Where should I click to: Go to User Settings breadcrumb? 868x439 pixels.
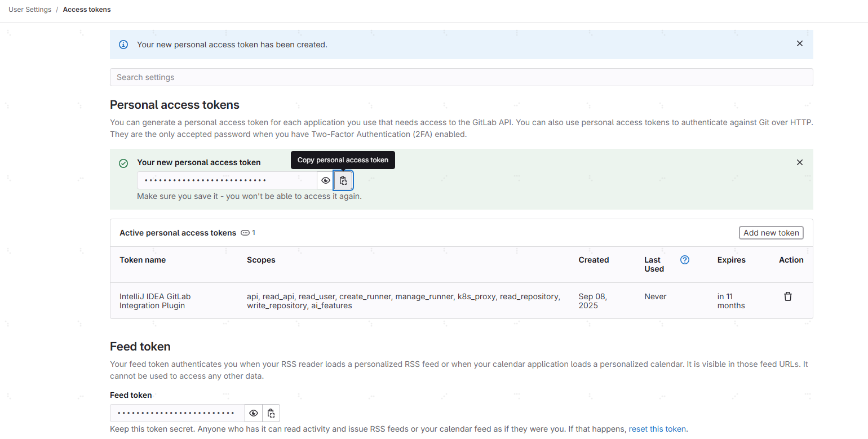(x=30, y=10)
